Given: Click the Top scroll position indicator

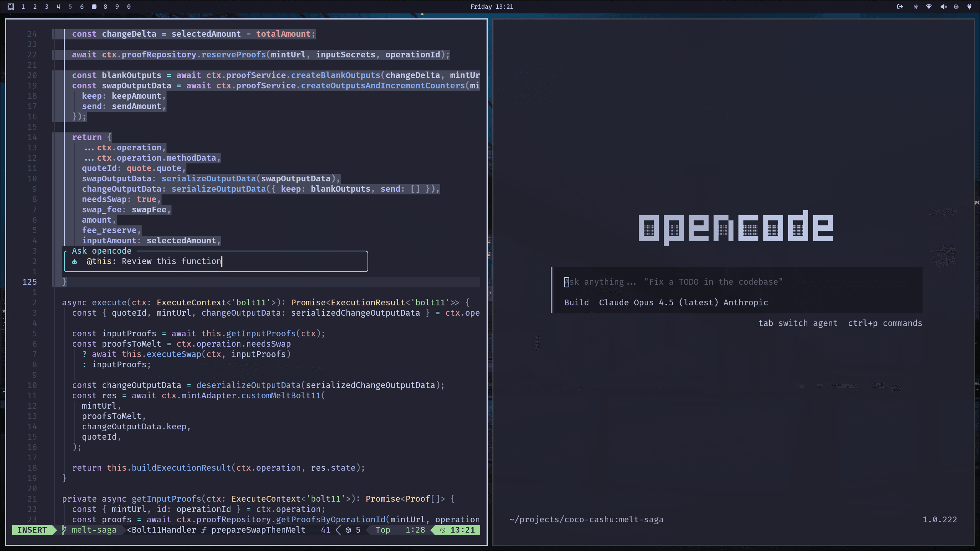Looking at the screenshot, I should point(383,530).
